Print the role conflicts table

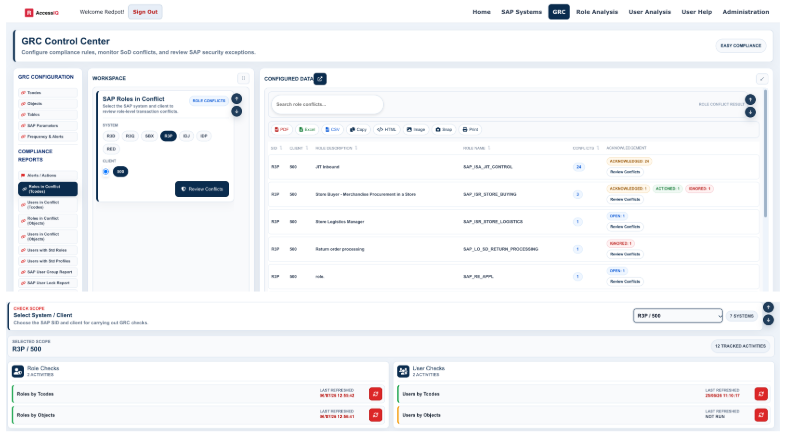pyautogui.click(x=470, y=129)
